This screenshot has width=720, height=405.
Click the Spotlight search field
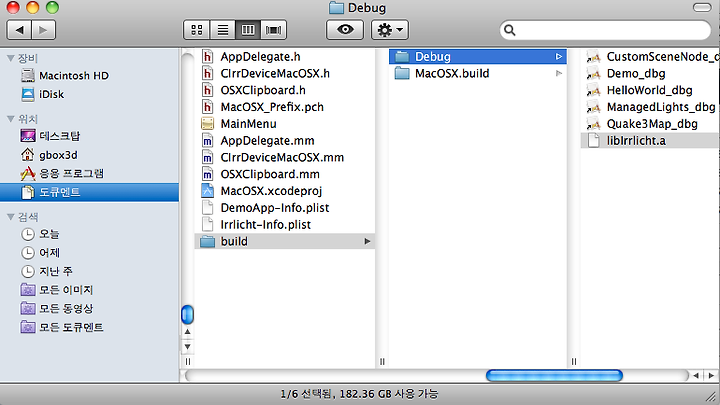[605, 30]
